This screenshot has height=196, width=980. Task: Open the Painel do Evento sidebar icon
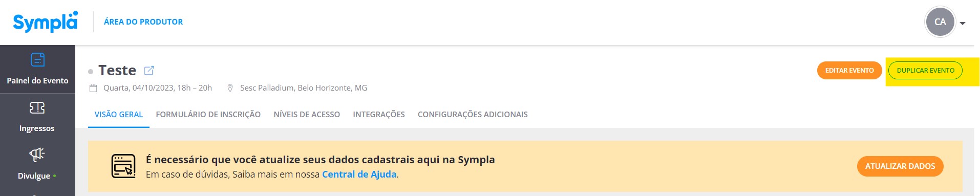(x=37, y=60)
